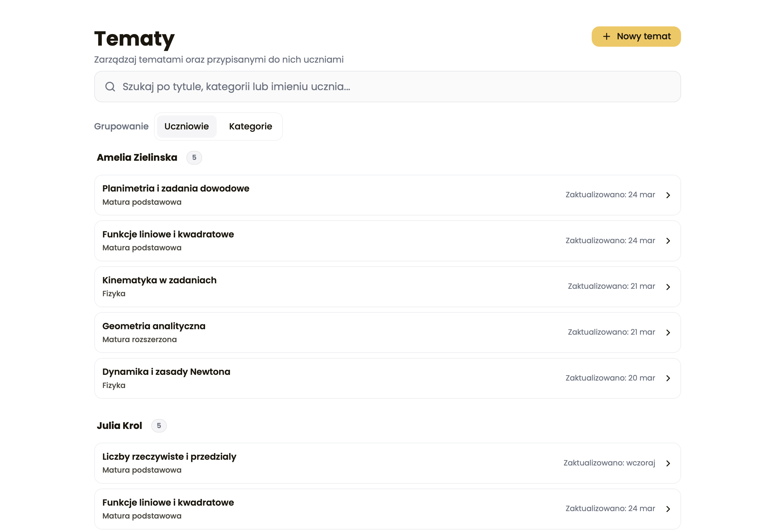Viewport: 766px width, 532px height.
Task: Click the Matura rozszerzona category label
Action: click(x=139, y=339)
